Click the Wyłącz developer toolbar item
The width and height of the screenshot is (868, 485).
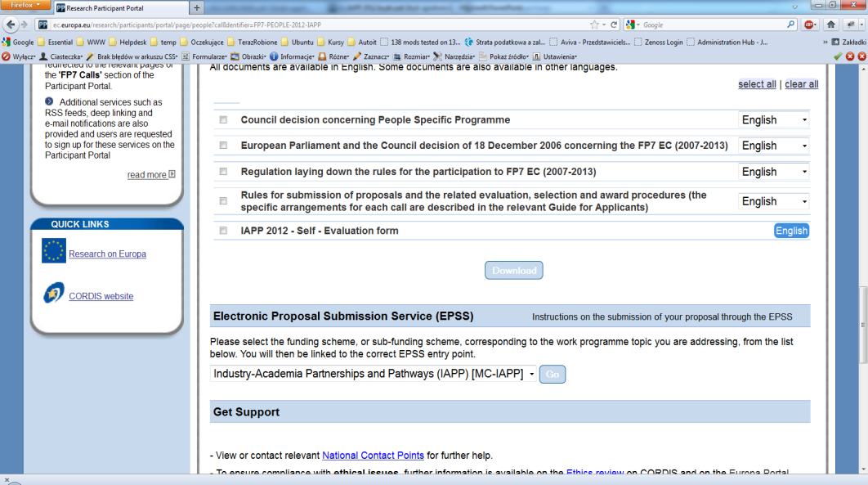click(x=19, y=56)
